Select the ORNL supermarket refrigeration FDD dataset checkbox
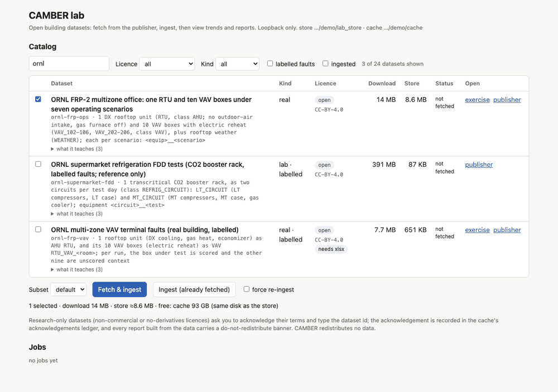This screenshot has width=558, height=392. (38, 164)
